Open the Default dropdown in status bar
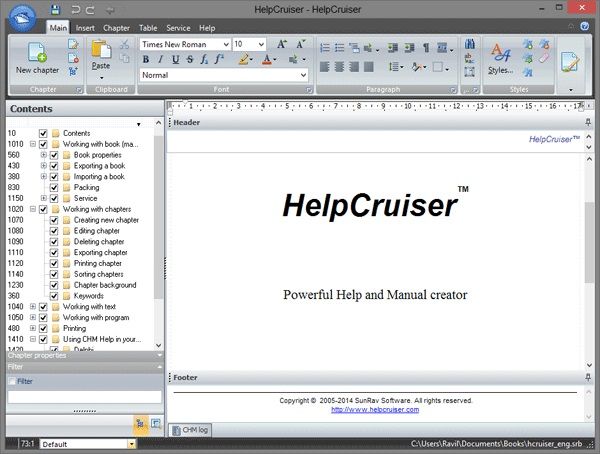This screenshot has width=600, height=454. 132,444
